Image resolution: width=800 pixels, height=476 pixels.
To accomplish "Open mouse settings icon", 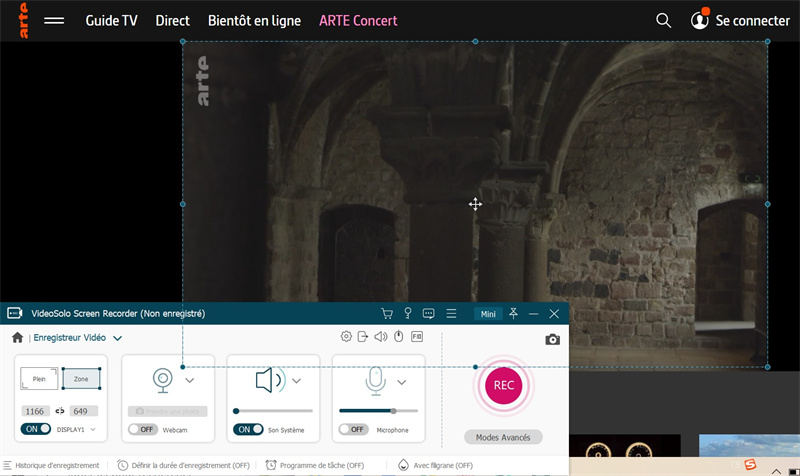I will [x=399, y=337].
